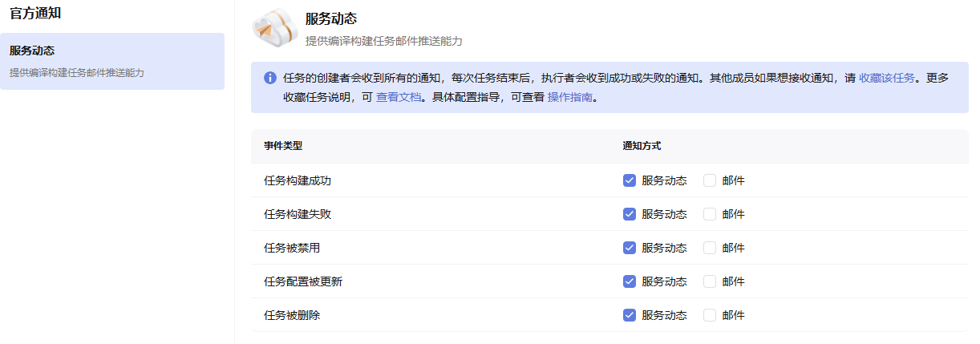The width and height of the screenshot is (980, 344).
Task: Click the 官方通知 sidebar heading
Action: [x=35, y=14]
